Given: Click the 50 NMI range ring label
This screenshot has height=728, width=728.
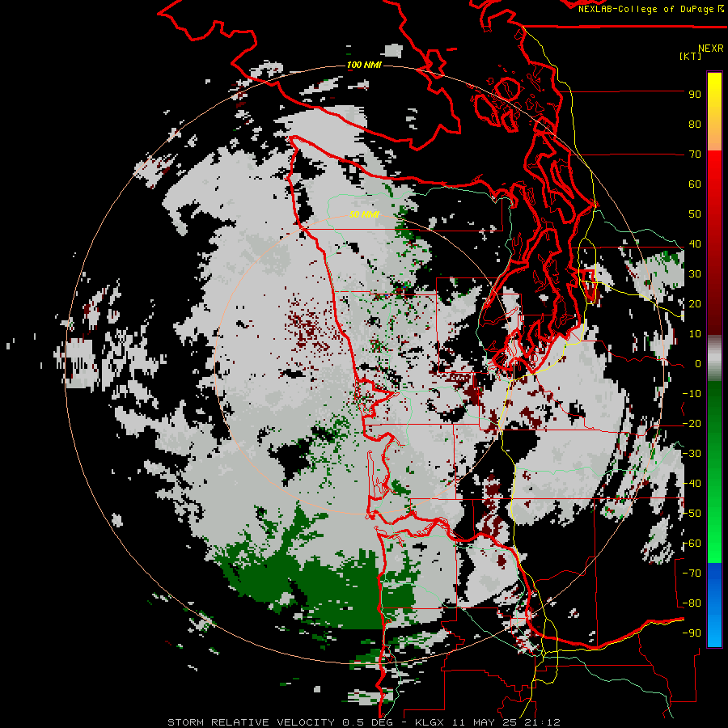Looking at the screenshot, I should click(x=364, y=214).
